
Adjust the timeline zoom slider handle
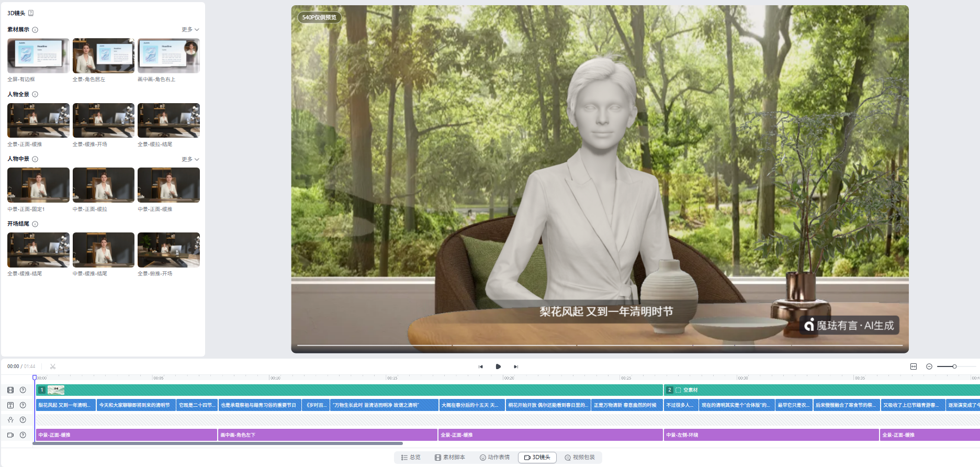coord(954,366)
